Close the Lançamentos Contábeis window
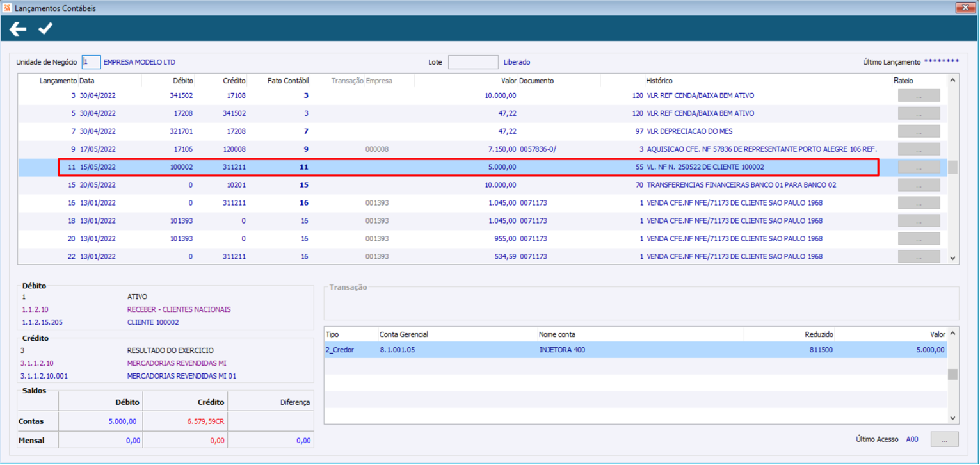980x465 pixels. (965, 8)
